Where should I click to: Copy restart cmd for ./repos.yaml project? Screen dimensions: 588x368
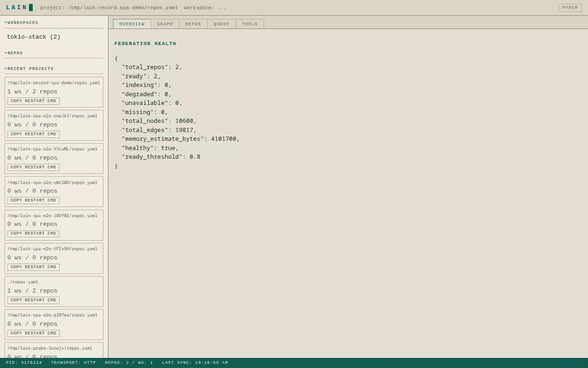tap(33, 300)
